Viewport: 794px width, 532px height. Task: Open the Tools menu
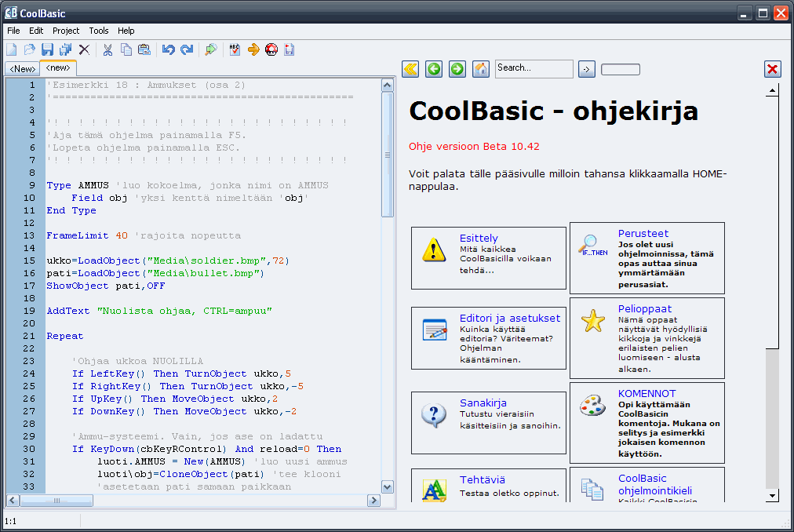click(x=99, y=31)
